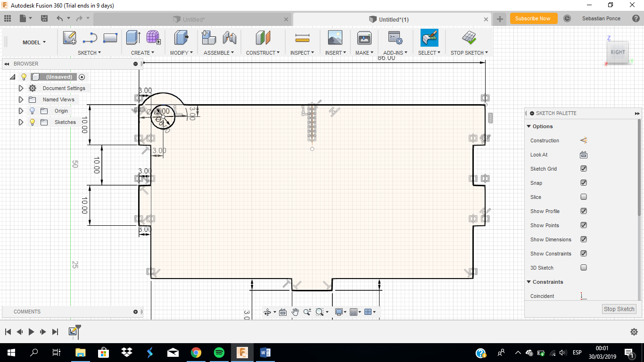Click the sketch feature in the timeline
The image size is (644, 362).
pos(73,331)
